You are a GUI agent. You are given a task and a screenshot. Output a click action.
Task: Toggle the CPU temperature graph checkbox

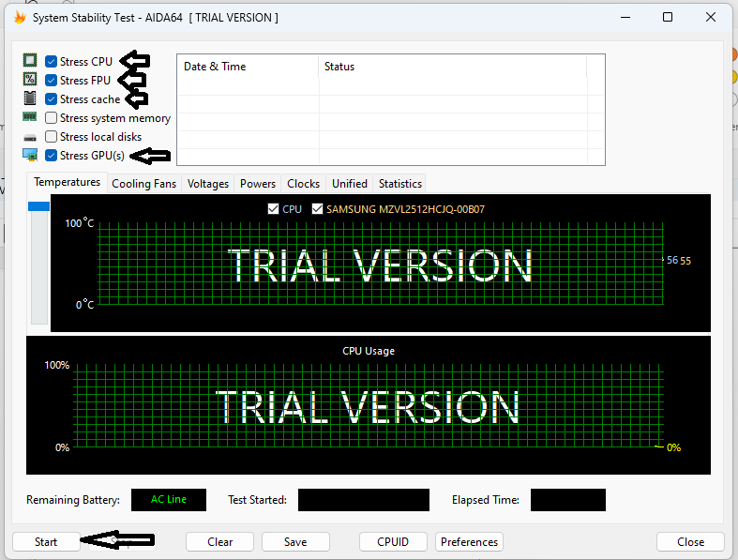click(x=273, y=208)
